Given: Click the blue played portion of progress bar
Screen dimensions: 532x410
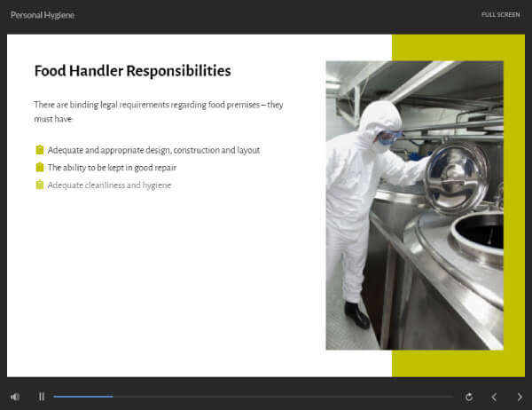Looking at the screenshot, I should pyautogui.click(x=83, y=397).
